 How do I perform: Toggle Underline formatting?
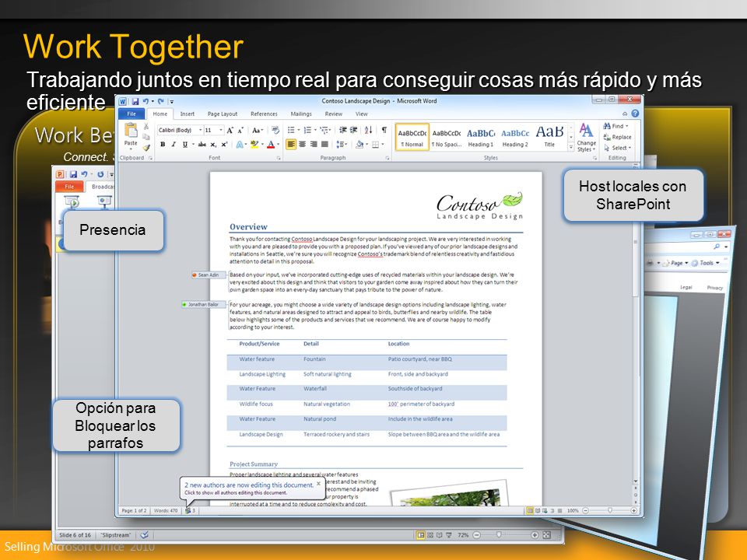tap(185, 145)
